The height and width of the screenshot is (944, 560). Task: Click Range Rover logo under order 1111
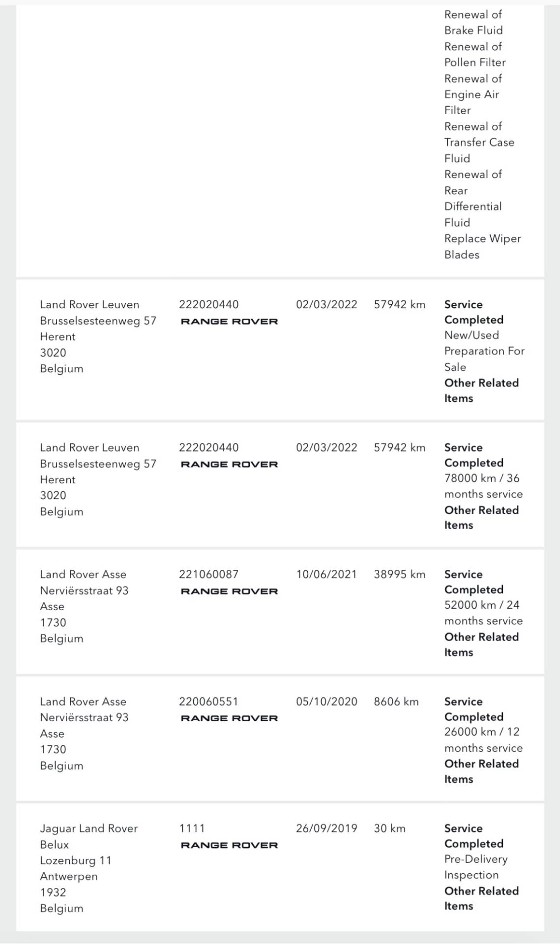(x=229, y=845)
